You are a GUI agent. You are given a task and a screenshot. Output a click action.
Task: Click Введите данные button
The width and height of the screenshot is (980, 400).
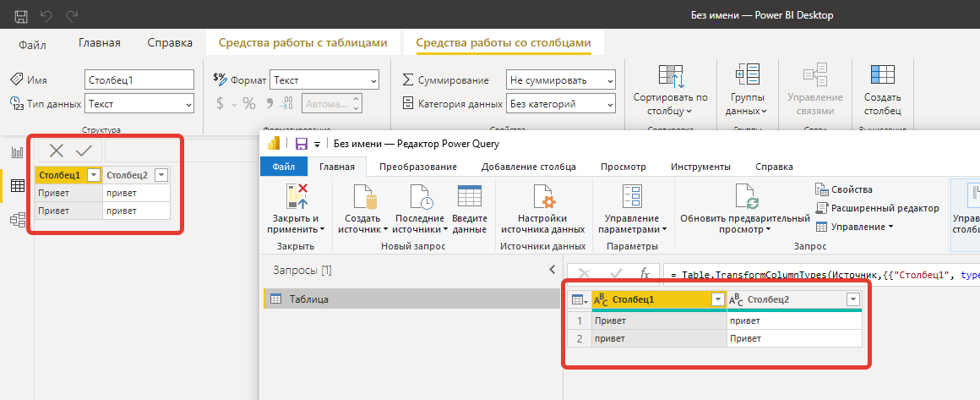point(470,208)
